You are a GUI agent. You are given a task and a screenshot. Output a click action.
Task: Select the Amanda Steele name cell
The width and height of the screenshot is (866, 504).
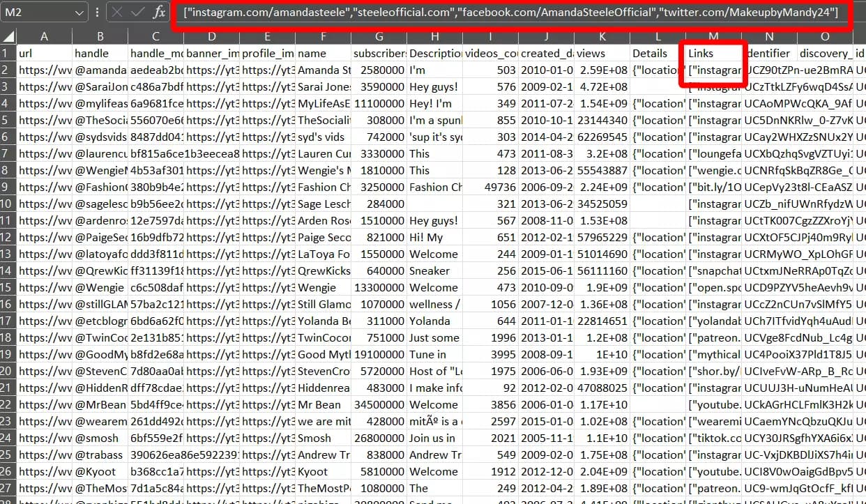click(x=322, y=70)
